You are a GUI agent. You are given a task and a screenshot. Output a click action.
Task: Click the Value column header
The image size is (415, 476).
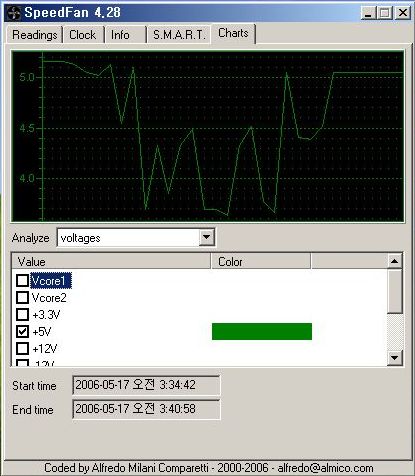pos(111,262)
